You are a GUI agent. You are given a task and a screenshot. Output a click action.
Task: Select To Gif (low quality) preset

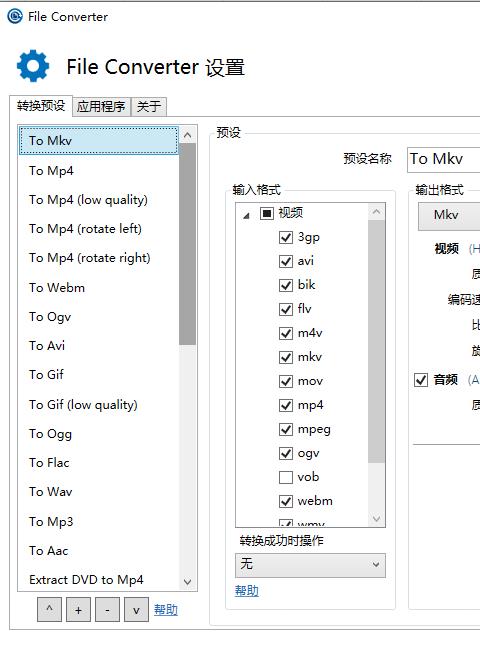pos(99,405)
